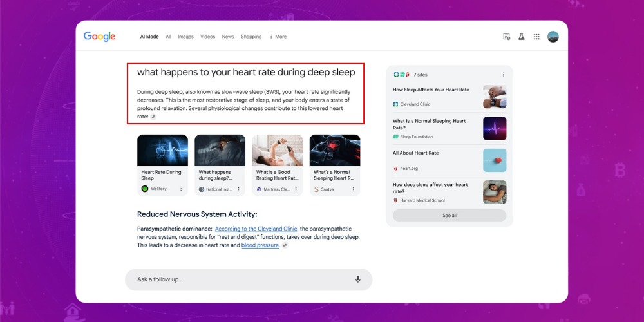Click the Google logo
The height and width of the screenshot is (322, 644).
[x=99, y=37]
